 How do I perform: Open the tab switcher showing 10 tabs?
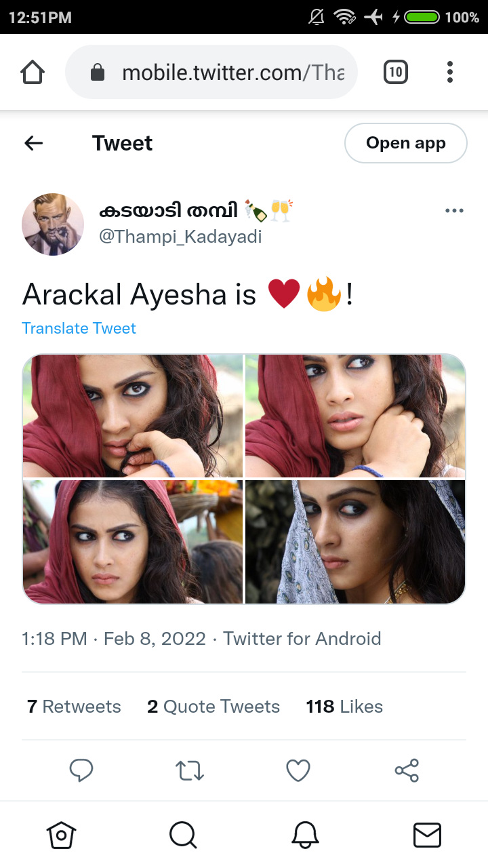[396, 72]
